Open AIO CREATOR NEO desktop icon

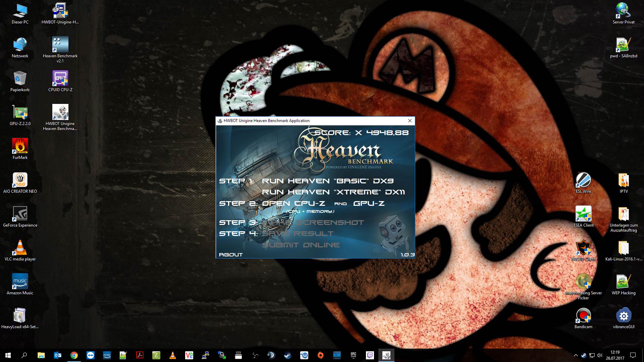pyautogui.click(x=20, y=183)
